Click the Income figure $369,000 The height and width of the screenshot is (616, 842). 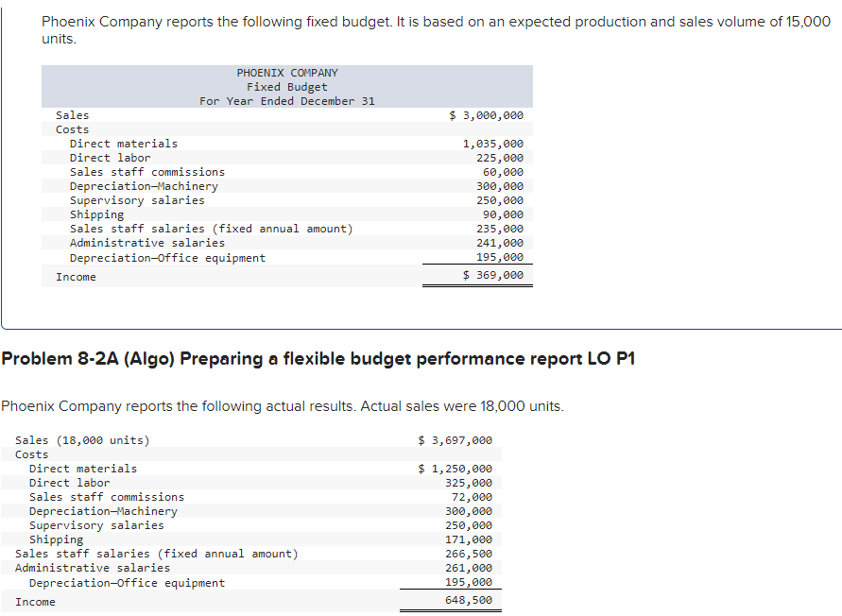tap(488, 275)
